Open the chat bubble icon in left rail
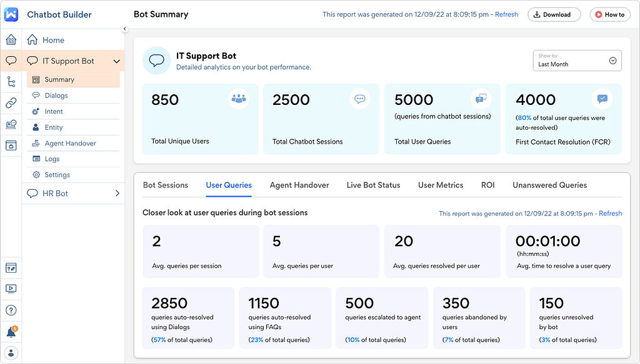Image resolution: width=640 pixels, height=364 pixels. point(11,61)
